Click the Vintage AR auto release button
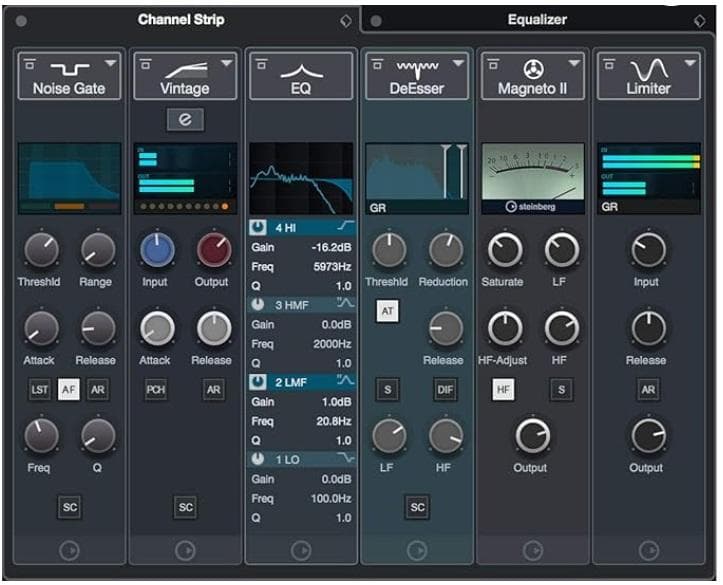This screenshot has height=585, width=723. [213, 390]
